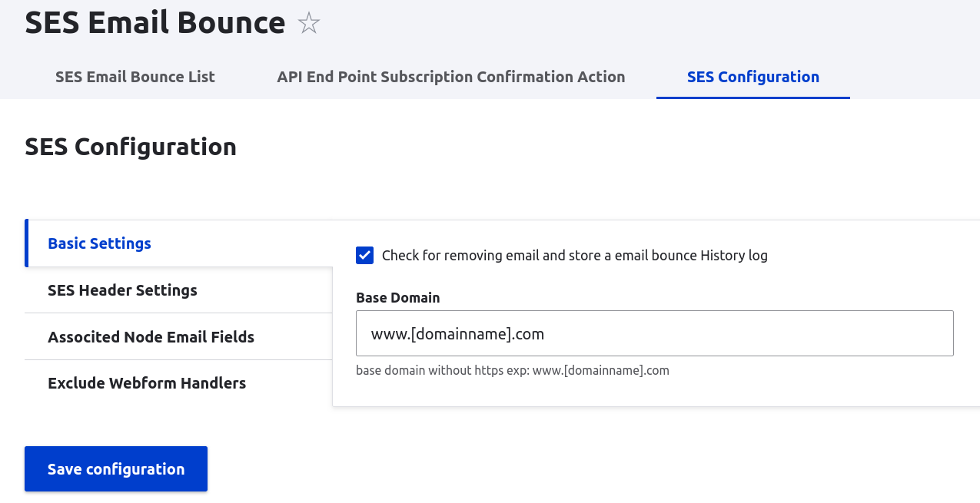Switch to the SES Email Bounce List tab

tap(135, 77)
